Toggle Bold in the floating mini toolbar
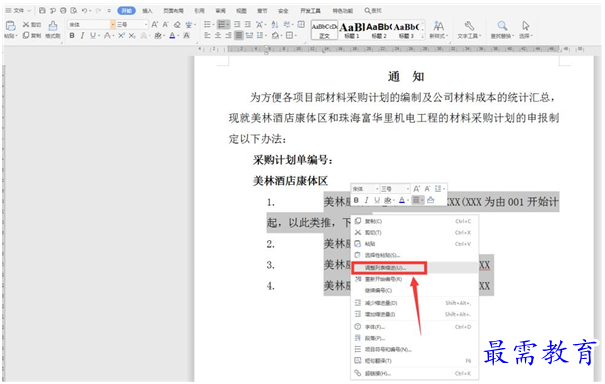This screenshot has height=384, width=605. (x=356, y=200)
